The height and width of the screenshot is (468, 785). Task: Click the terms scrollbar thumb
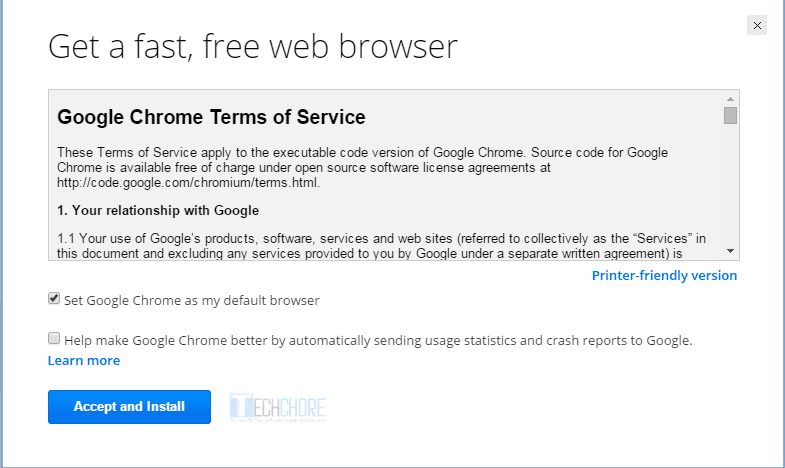point(730,115)
